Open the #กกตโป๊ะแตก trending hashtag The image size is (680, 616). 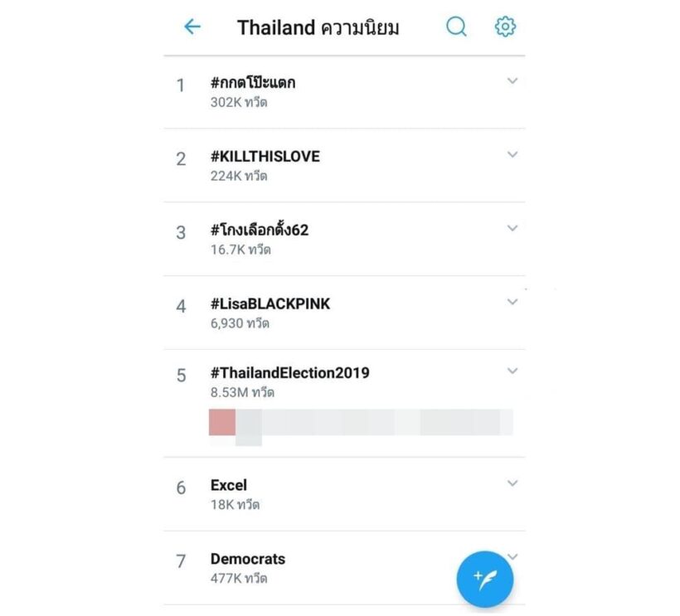(x=253, y=83)
